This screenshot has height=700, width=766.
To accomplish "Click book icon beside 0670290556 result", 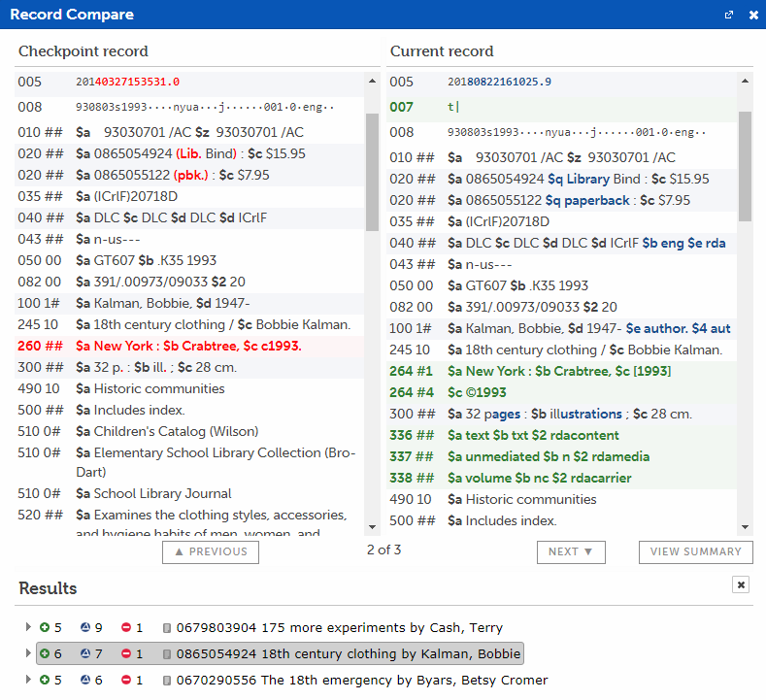I will coord(166,681).
